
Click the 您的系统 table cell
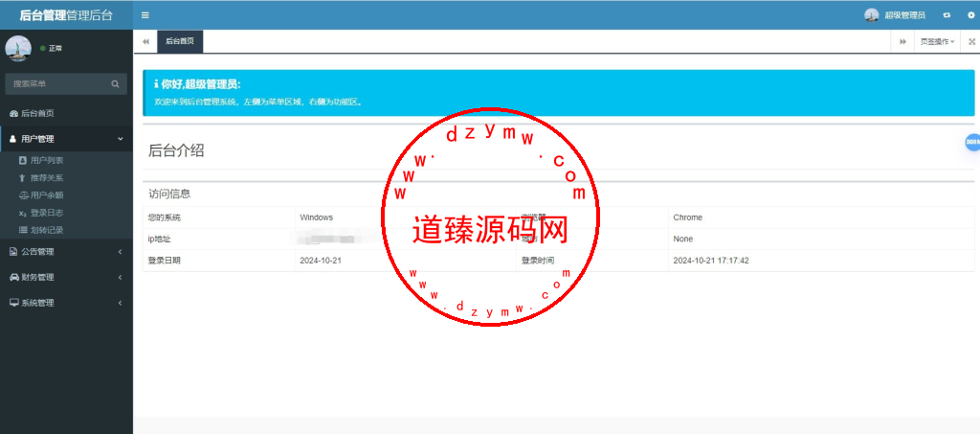click(x=219, y=217)
